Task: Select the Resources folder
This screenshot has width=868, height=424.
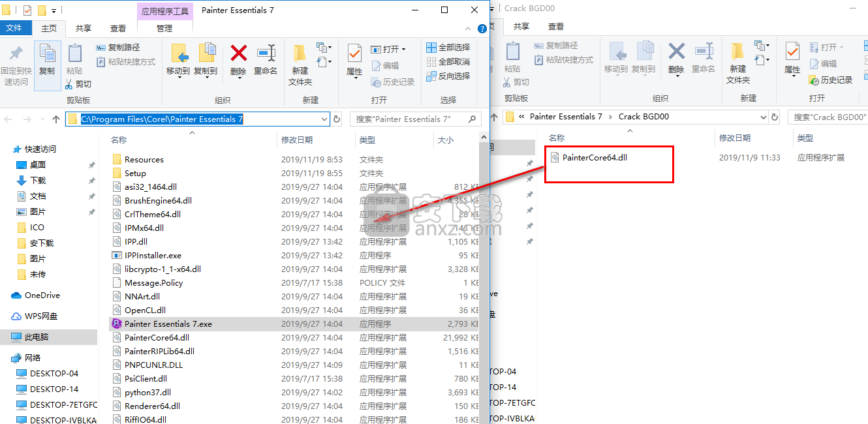Action: pyautogui.click(x=144, y=160)
